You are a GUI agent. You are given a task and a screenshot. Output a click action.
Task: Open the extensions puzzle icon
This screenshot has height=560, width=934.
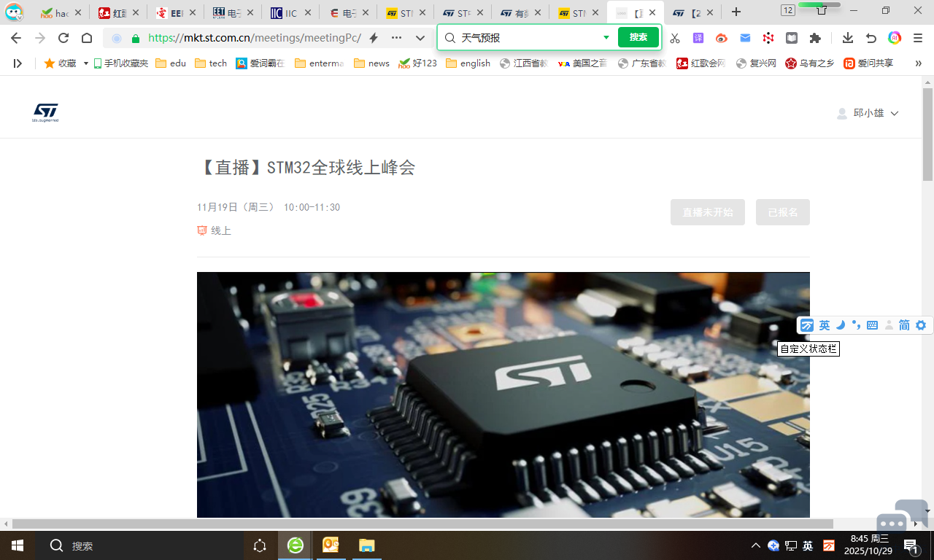tap(816, 38)
